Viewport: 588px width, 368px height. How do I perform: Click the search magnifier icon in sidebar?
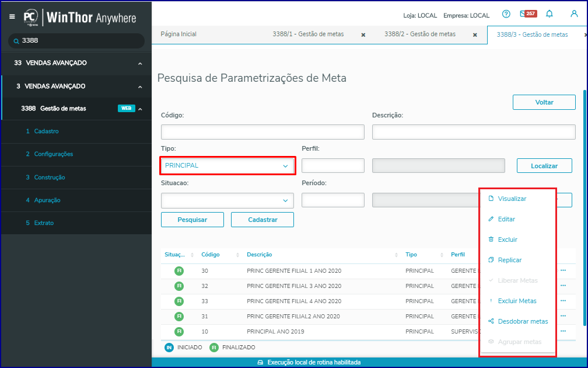click(x=16, y=41)
